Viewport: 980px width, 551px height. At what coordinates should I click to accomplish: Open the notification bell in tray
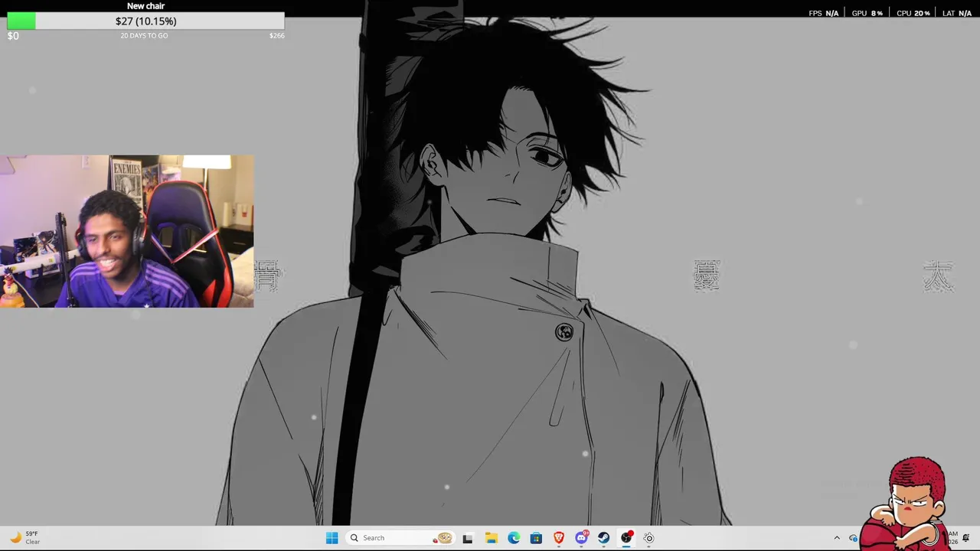[x=966, y=538]
